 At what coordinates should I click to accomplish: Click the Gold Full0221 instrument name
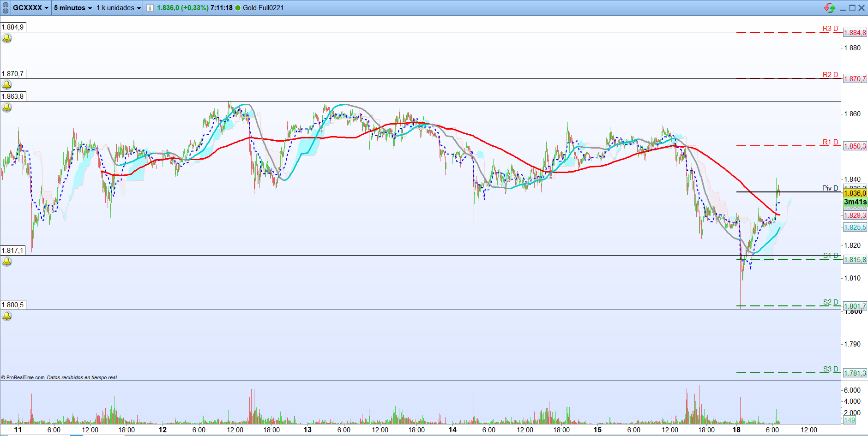(263, 8)
